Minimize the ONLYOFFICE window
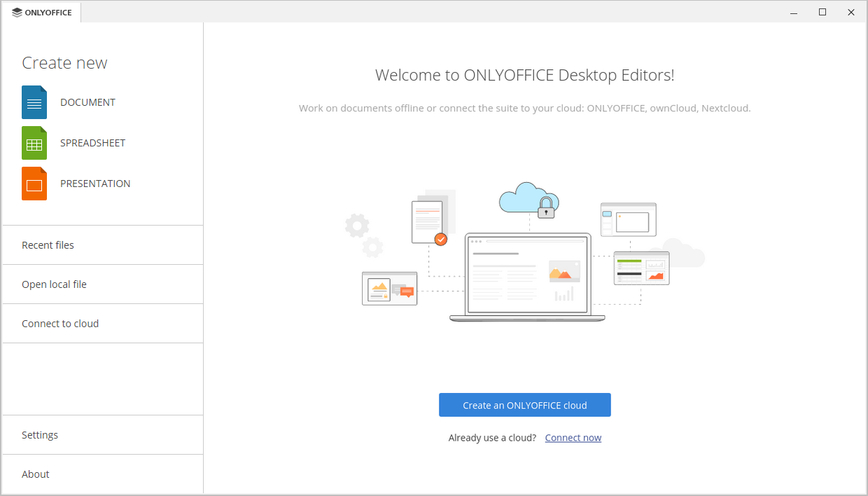Screen dimensions: 868x496 794,13
